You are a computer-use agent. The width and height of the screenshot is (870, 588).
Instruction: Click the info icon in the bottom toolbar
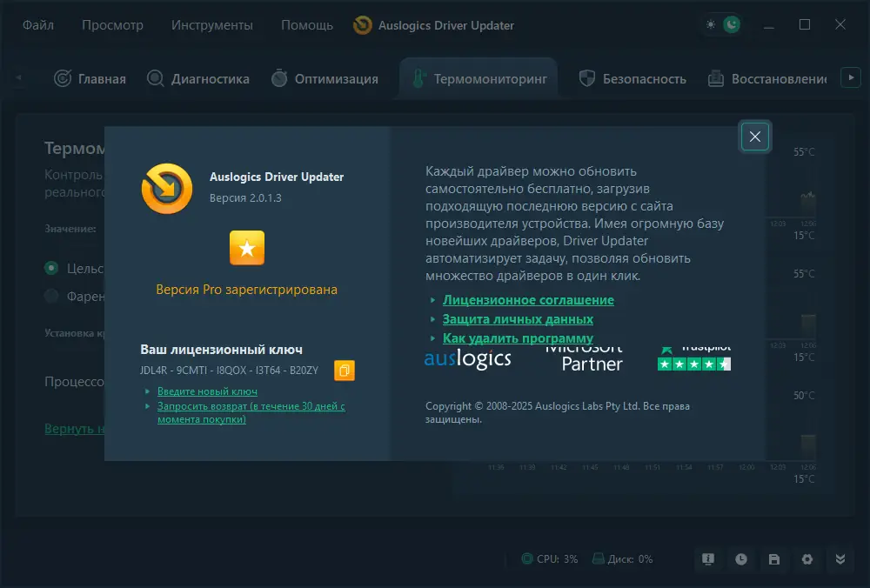(x=708, y=559)
